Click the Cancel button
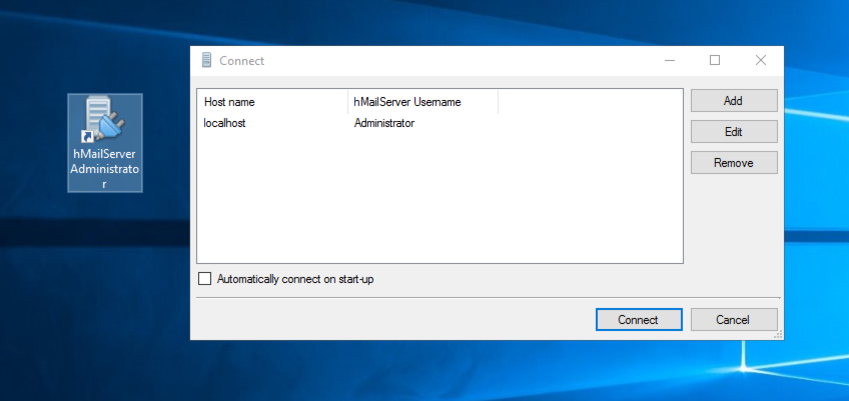The image size is (849, 401). coord(734,319)
